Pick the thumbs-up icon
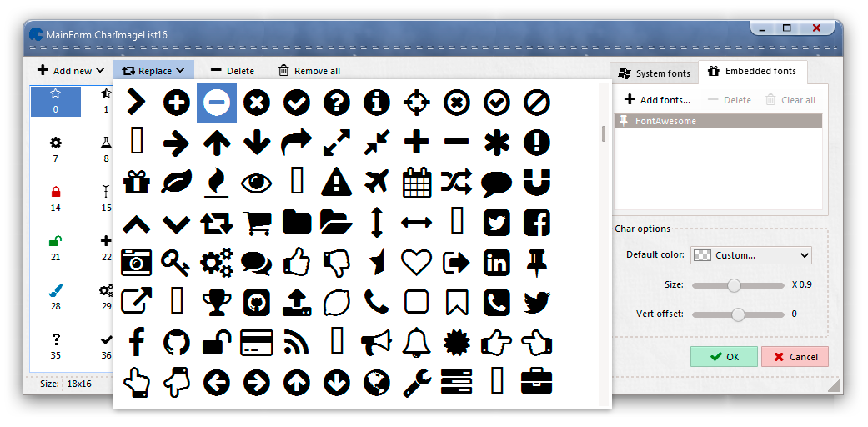The height and width of the screenshot is (427, 868). pos(296,262)
